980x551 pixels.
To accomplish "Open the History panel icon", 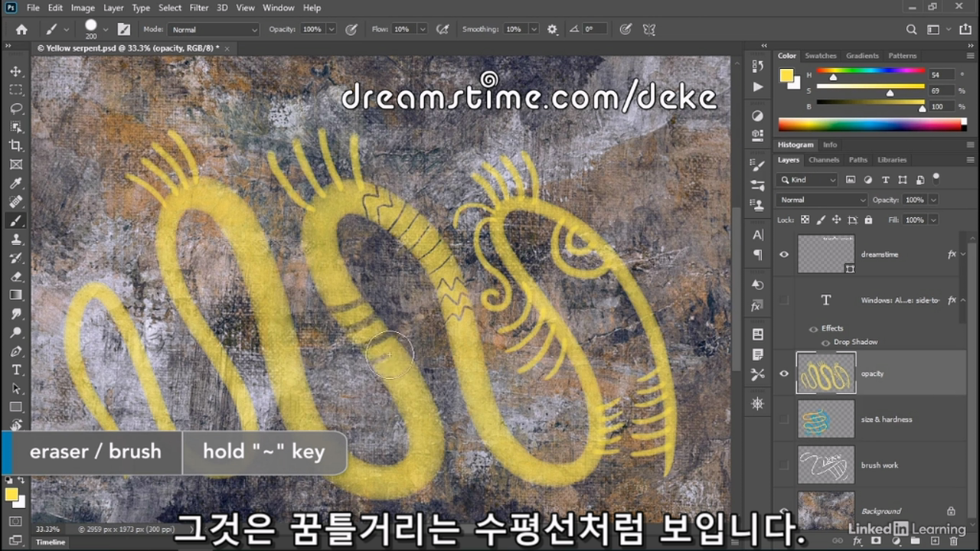I will pyautogui.click(x=758, y=67).
